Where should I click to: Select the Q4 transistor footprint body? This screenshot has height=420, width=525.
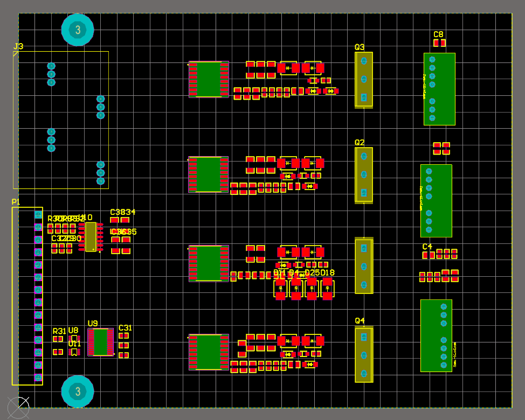(x=364, y=354)
